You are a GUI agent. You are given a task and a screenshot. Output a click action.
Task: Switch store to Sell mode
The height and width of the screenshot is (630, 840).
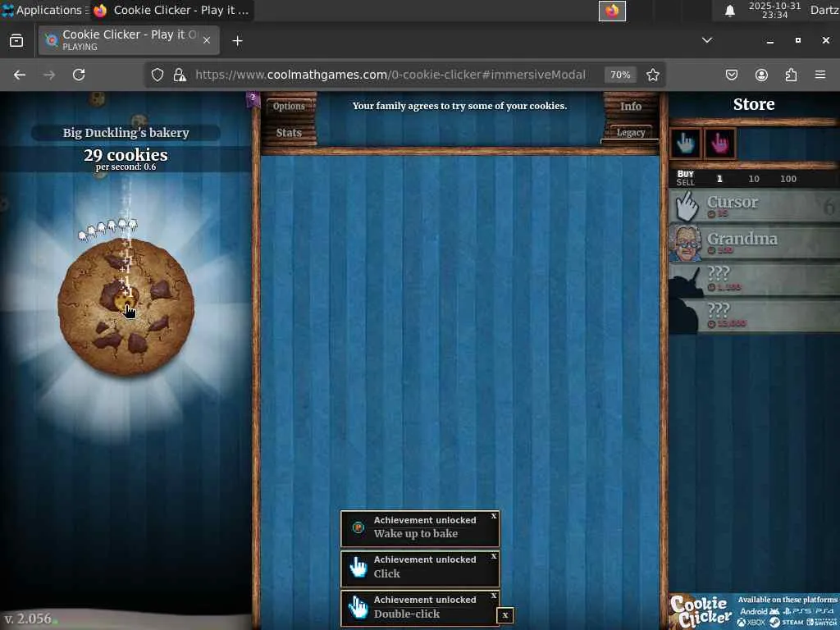[x=685, y=183]
